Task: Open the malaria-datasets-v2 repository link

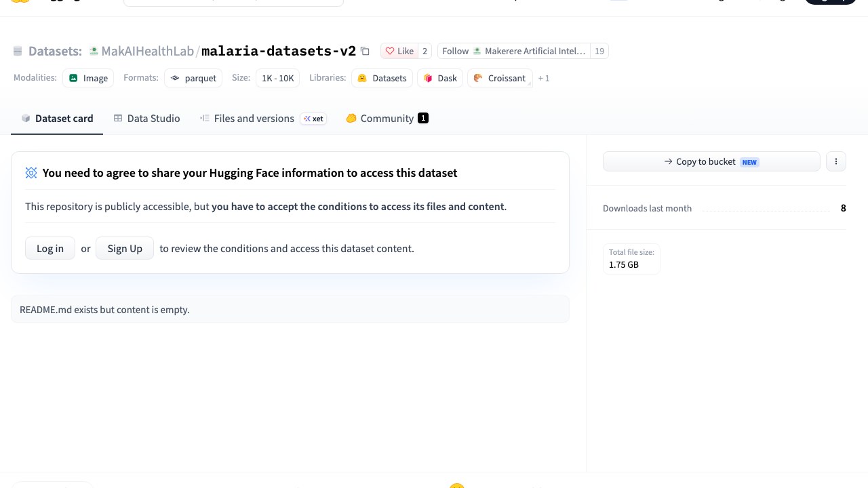Action: coord(279,51)
